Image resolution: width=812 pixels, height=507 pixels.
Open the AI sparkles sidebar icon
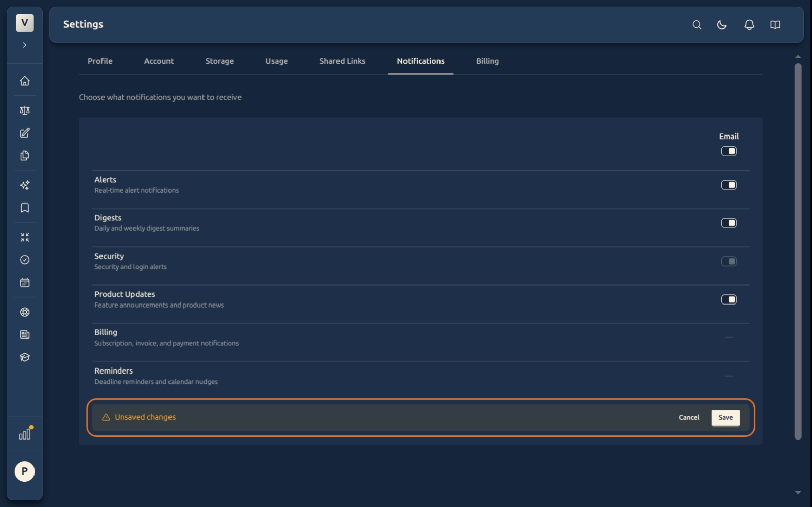tap(25, 185)
